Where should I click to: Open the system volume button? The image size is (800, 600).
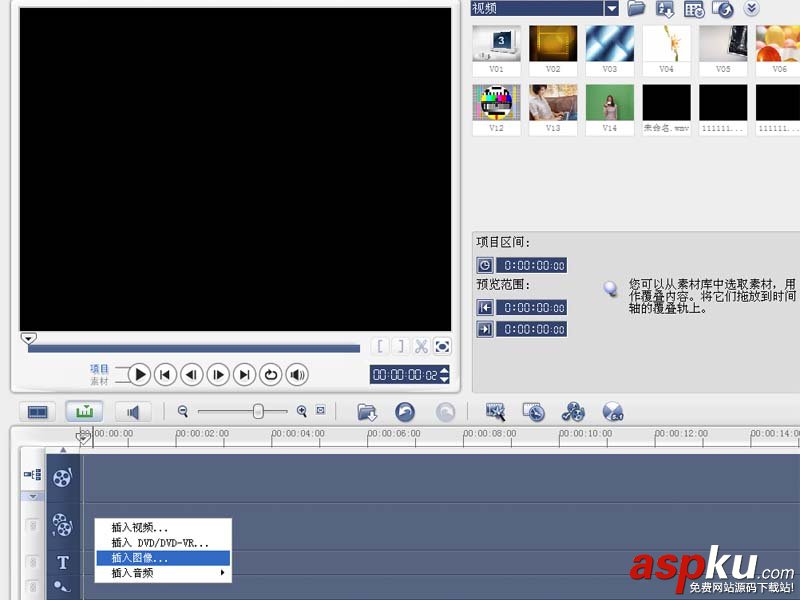click(x=297, y=375)
